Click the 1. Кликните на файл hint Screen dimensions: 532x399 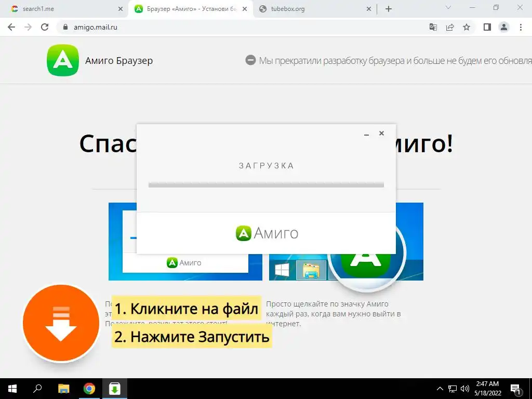click(x=187, y=308)
